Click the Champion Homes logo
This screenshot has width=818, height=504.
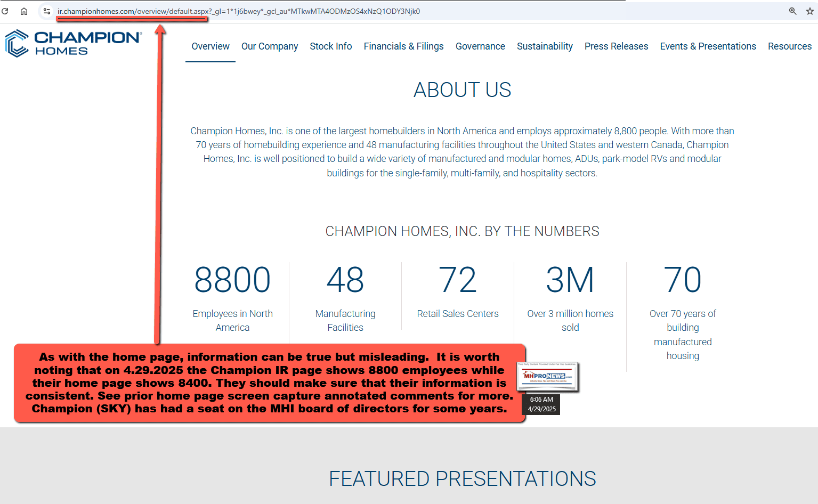coord(74,43)
